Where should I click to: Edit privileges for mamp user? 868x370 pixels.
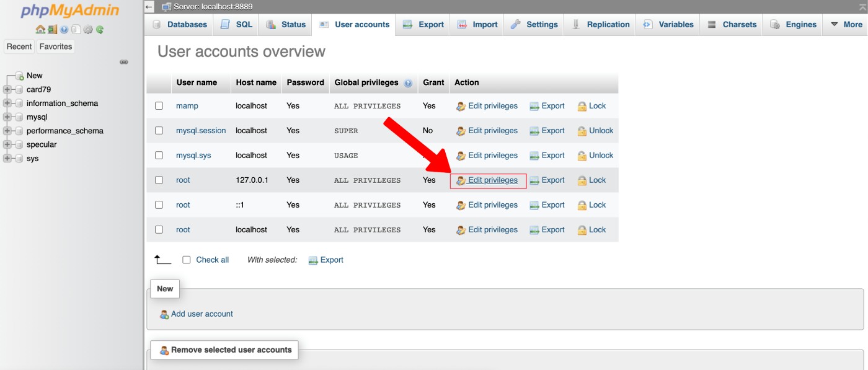pos(487,106)
